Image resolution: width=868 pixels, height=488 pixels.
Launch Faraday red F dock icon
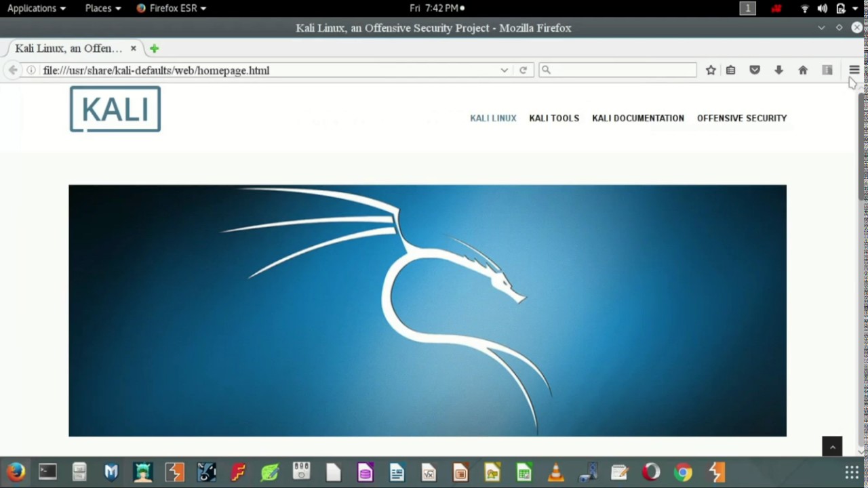point(238,472)
